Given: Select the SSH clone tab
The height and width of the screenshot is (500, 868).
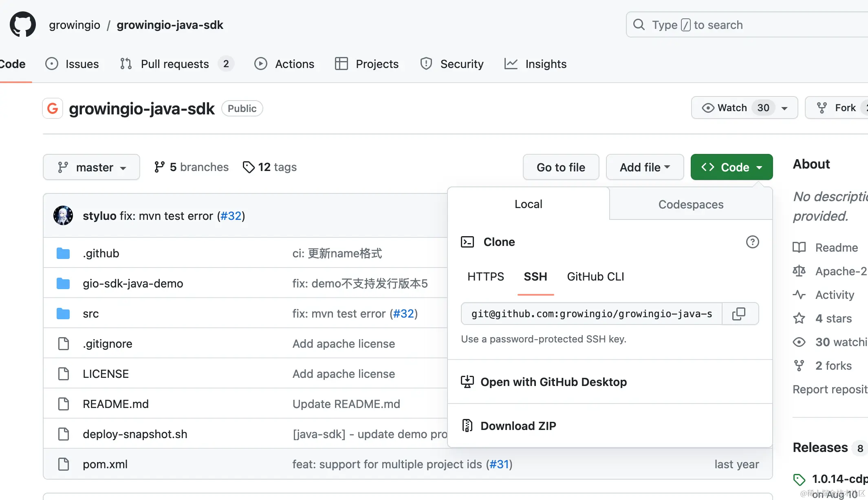Looking at the screenshot, I should coord(535,276).
